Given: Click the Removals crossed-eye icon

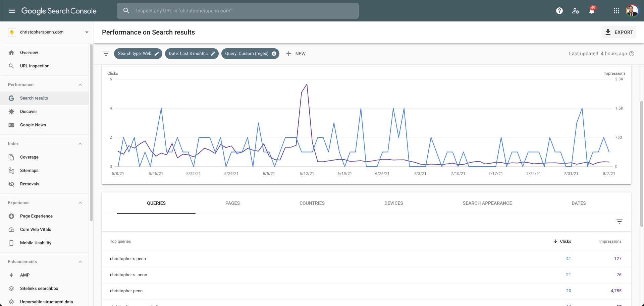Looking at the screenshot, I should [11, 184].
